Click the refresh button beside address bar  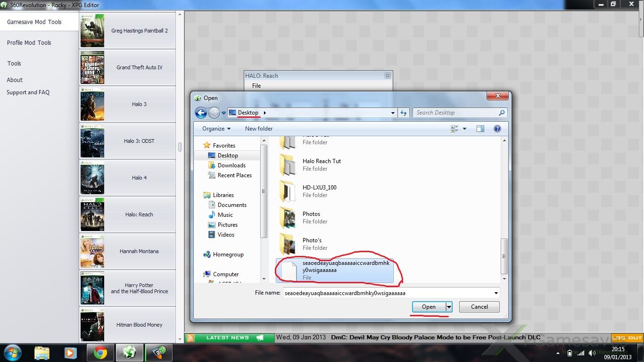404,113
